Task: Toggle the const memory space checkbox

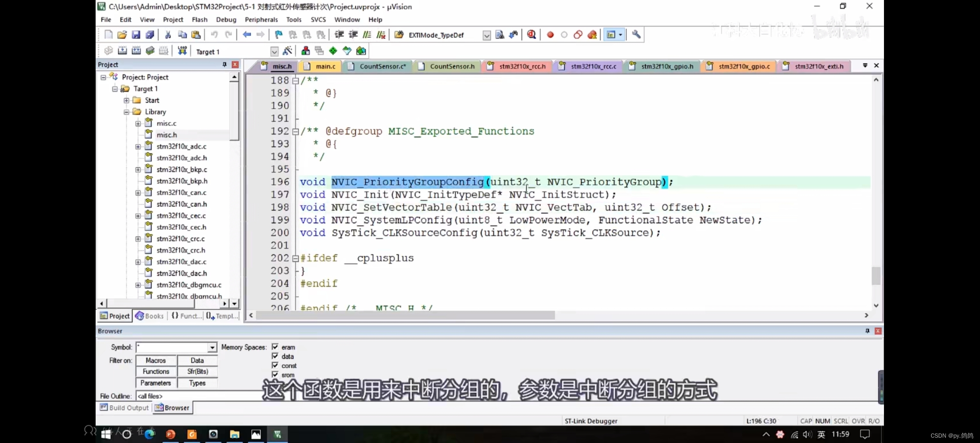Action: [x=275, y=365]
